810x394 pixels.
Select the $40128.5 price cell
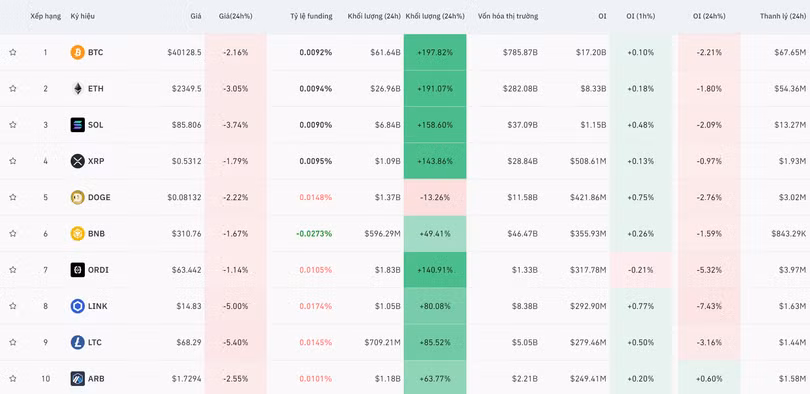pyautogui.click(x=184, y=52)
